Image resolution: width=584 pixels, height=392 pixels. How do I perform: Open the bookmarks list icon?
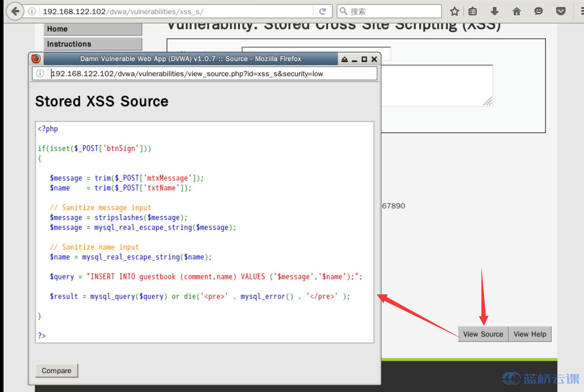pos(473,11)
